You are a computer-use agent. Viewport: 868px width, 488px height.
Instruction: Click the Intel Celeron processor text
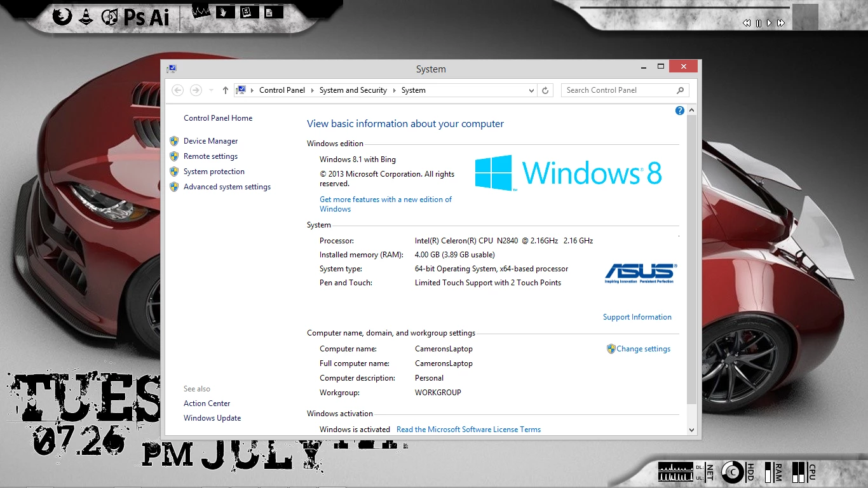pyautogui.click(x=504, y=241)
